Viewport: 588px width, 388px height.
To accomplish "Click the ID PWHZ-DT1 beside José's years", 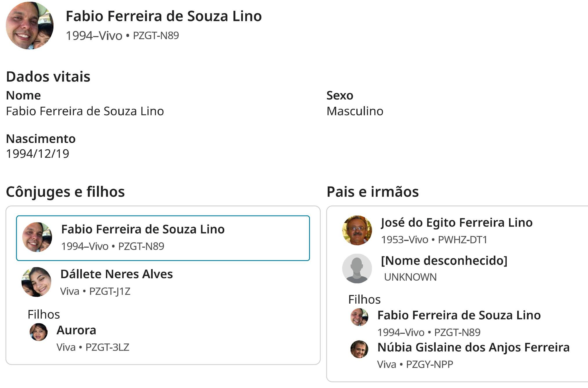I will pyautogui.click(x=462, y=240).
